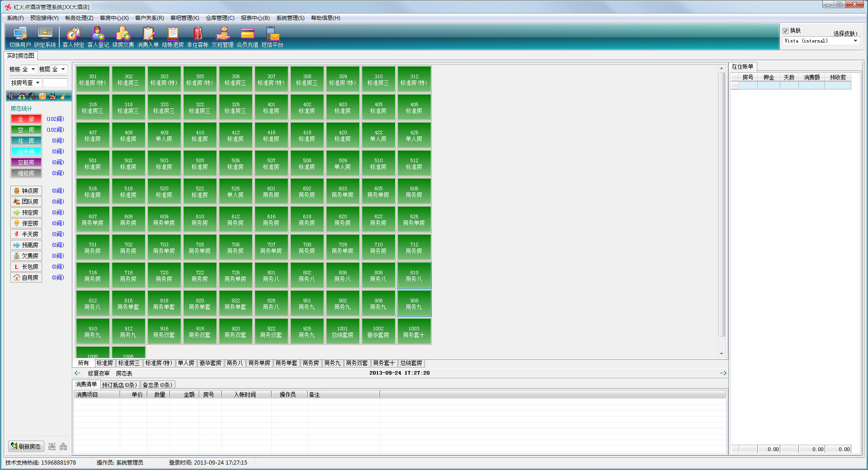Select room 1001 总统套房 tile
868x470 pixels.
pyautogui.click(x=343, y=332)
